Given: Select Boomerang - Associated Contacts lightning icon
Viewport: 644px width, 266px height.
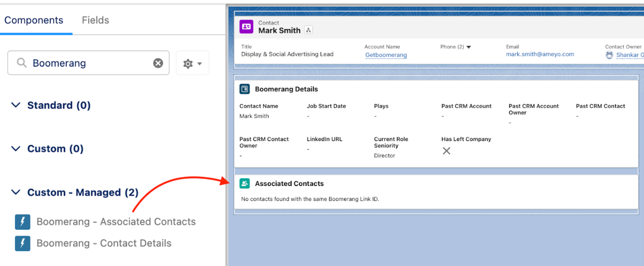Looking at the screenshot, I should pos(23,222).
